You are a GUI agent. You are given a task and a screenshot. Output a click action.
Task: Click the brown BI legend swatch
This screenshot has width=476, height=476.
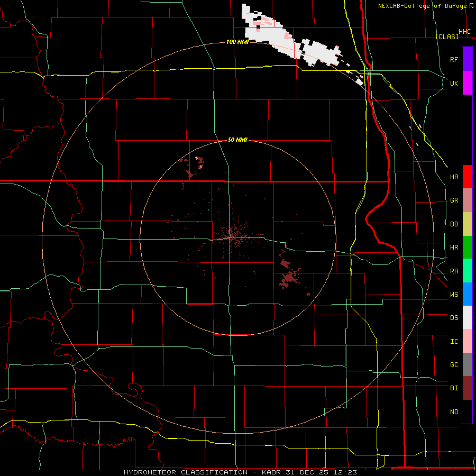tap(467, 388)
